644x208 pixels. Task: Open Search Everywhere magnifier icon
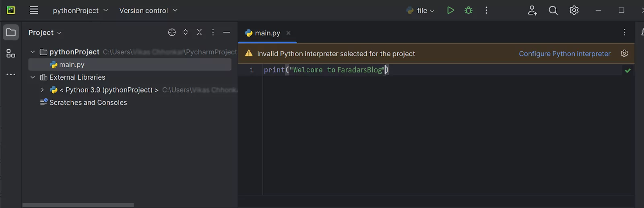[x=553, y=10]
